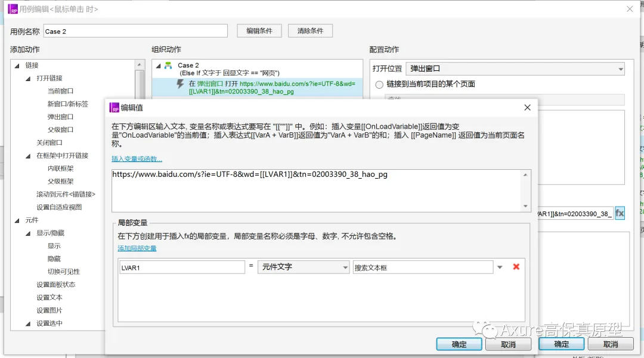This screenshot has height=358, width=644.
Task: Click scroll up arrow in 添加动作 list
Action: 139,65
